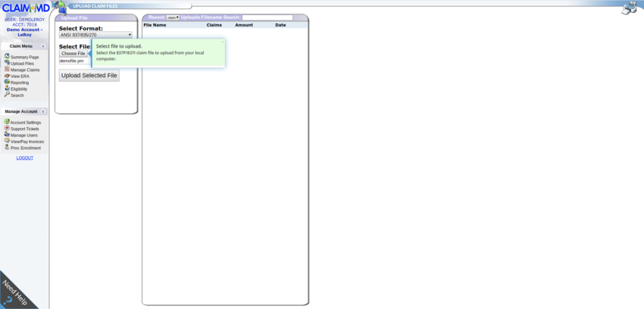Viewport: 644px width, 309px height.
Task: Click the Manage Claims icon in sidebar
Action: (7, 70)
